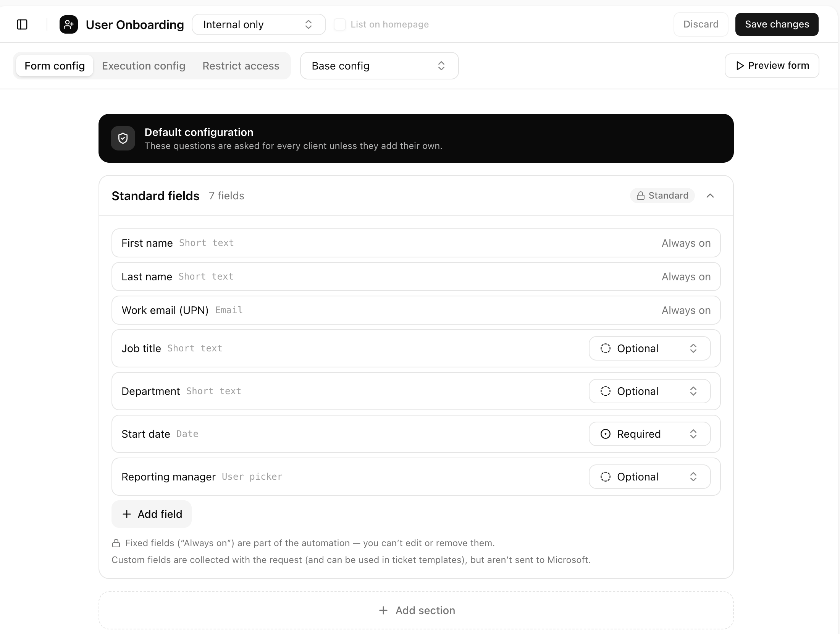This screenshot has width=840, height=634.
Task: Click the dashed circle icon for Job title
Action: pos(606,348)
